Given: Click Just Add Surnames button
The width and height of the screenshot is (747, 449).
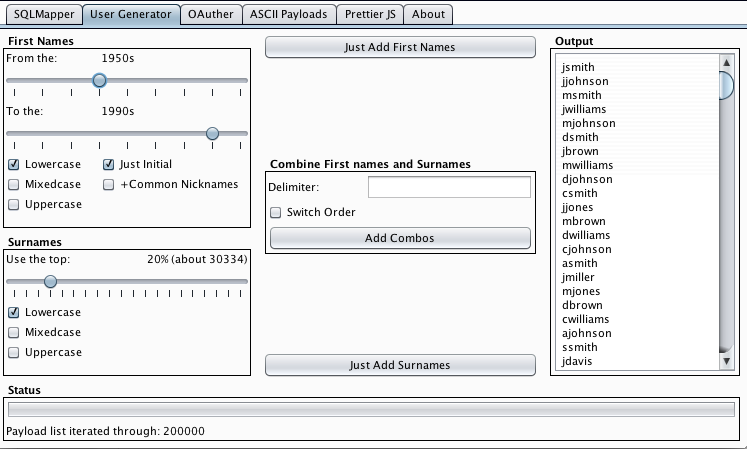Looking at the screenshot, I should pos(400,365).
